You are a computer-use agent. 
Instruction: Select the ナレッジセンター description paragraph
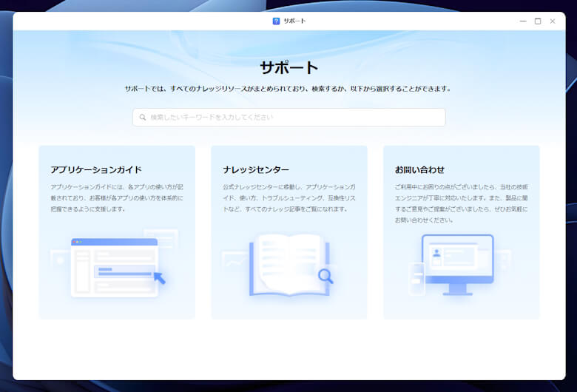pyautogui.click(x=288, y=198)
